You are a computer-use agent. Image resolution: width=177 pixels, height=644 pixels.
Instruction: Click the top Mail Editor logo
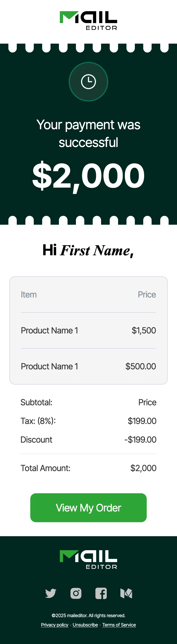click(88, 21)
